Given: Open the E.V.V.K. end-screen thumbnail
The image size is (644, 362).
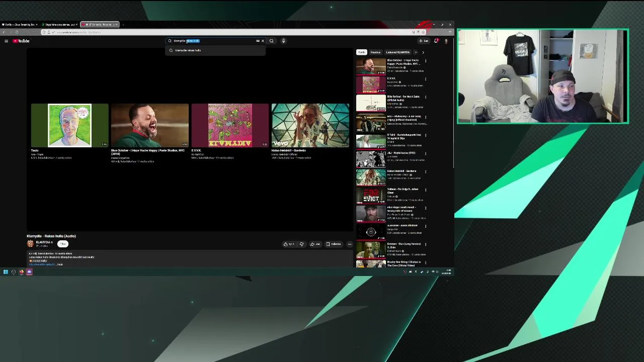Looking at the screenshot, I should click(x=230, y=125).
